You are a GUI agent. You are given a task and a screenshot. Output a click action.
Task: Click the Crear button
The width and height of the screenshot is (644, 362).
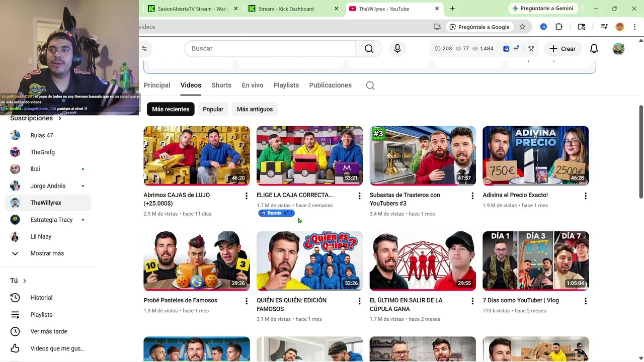click(562, 49)
